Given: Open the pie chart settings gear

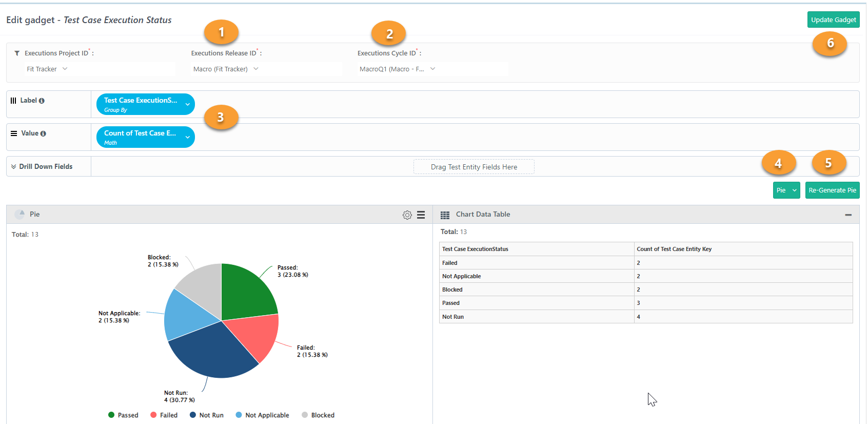Looking at the screenshot, I should tap(407, 215).
